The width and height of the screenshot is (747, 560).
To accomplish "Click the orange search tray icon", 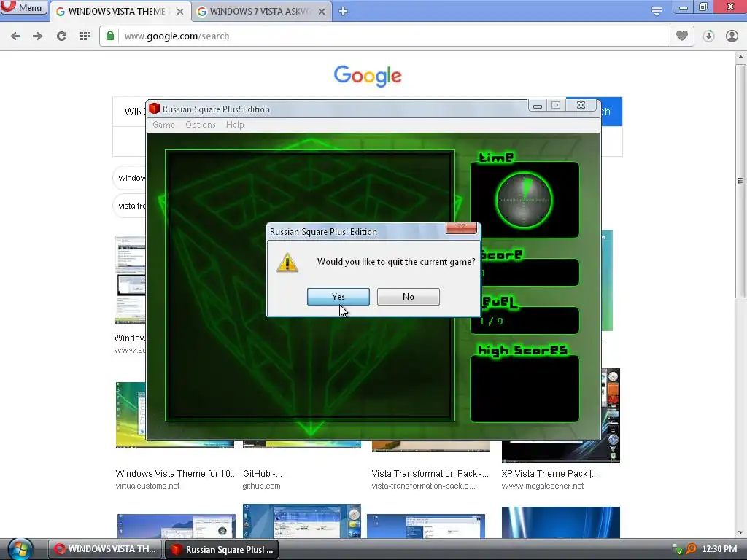I will pos(690,549).
